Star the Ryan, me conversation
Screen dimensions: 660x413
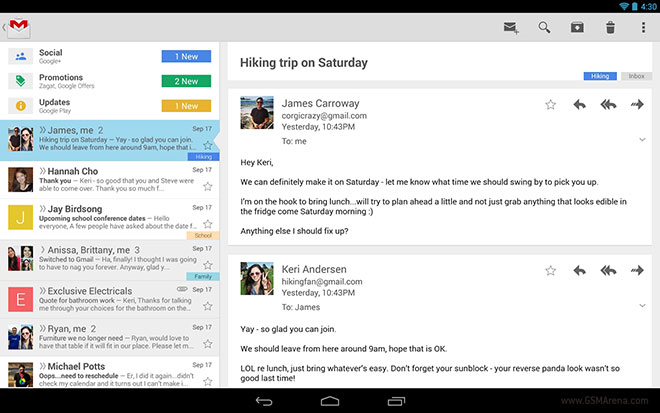point(208,344)
